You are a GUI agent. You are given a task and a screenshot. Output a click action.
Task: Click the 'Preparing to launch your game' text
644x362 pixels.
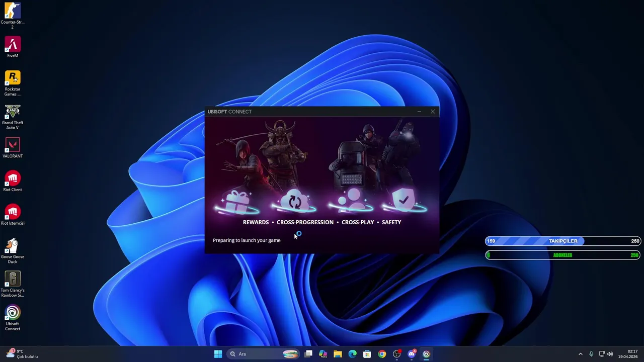[247, 240]
